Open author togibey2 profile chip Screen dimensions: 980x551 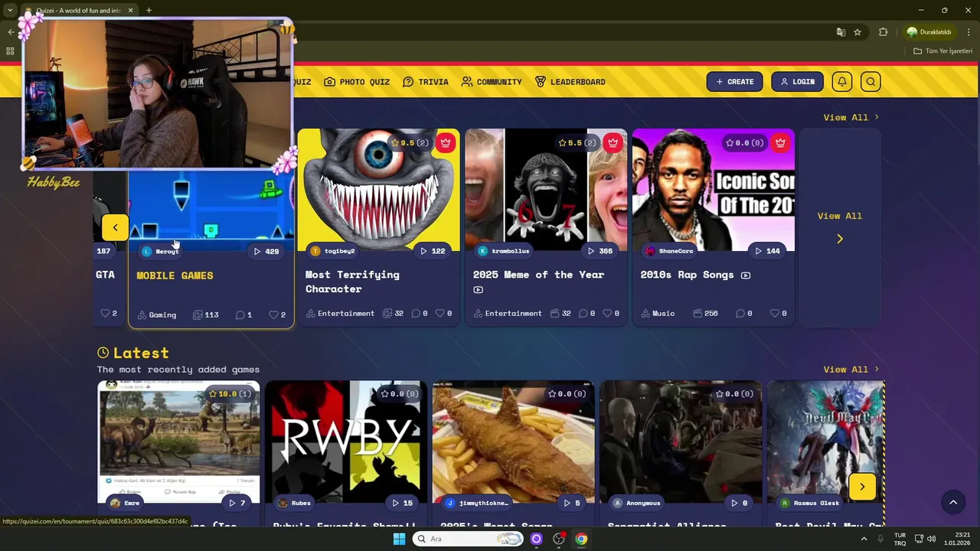[333, 251]
